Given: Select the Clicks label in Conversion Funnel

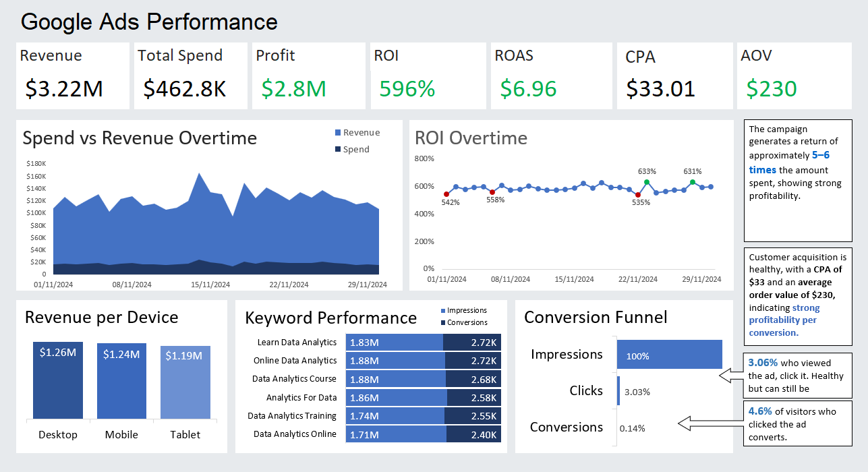Looking at the screenshot, I should click(586, 391).
